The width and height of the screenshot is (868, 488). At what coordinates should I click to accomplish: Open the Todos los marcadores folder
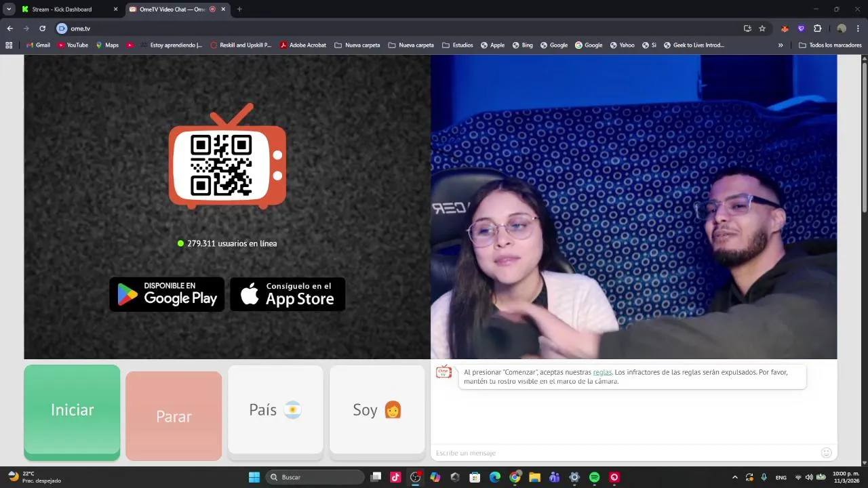tap(830, 45)
